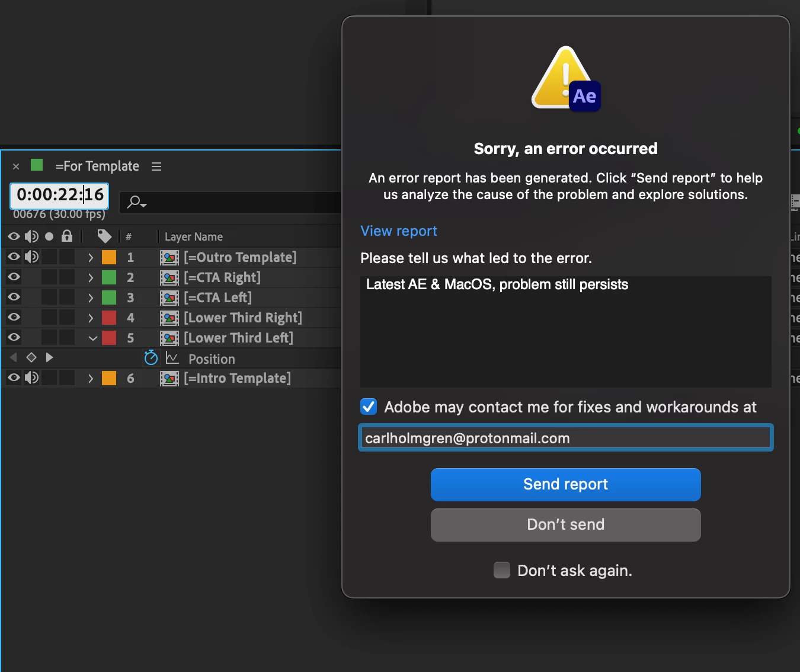800x672 pixels.
Task: Open the For Template panel menu
Action: click(x=156, y=167)
